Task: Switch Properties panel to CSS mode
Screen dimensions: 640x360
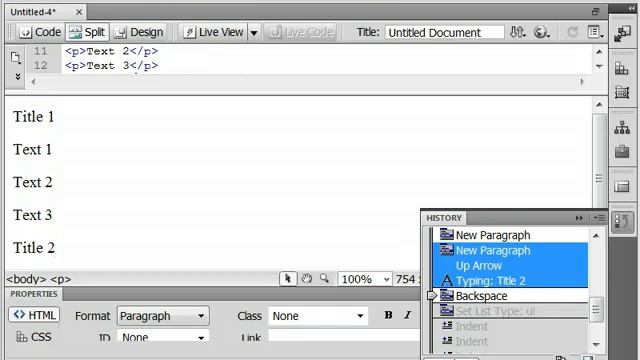Action: pyautogui.click(x=34, y=337)
